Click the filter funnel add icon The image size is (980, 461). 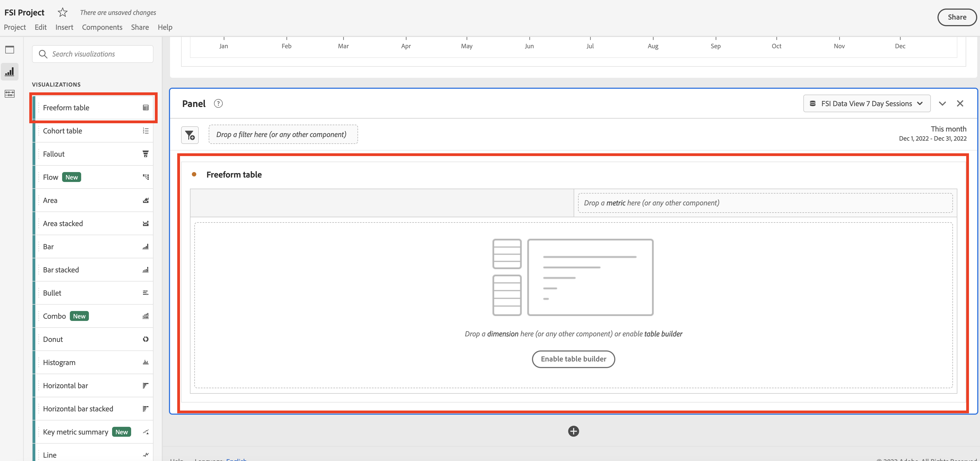(190, 135)
